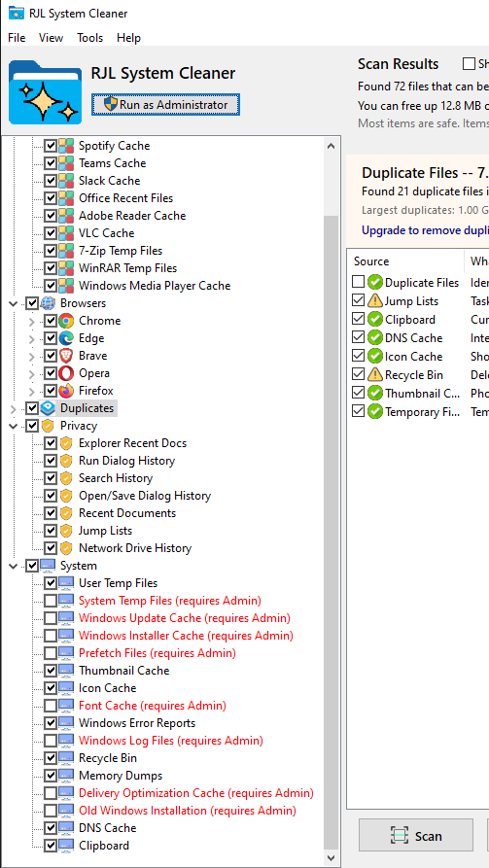Check the Windows Update Cache checkbox

tap(51, 618)
